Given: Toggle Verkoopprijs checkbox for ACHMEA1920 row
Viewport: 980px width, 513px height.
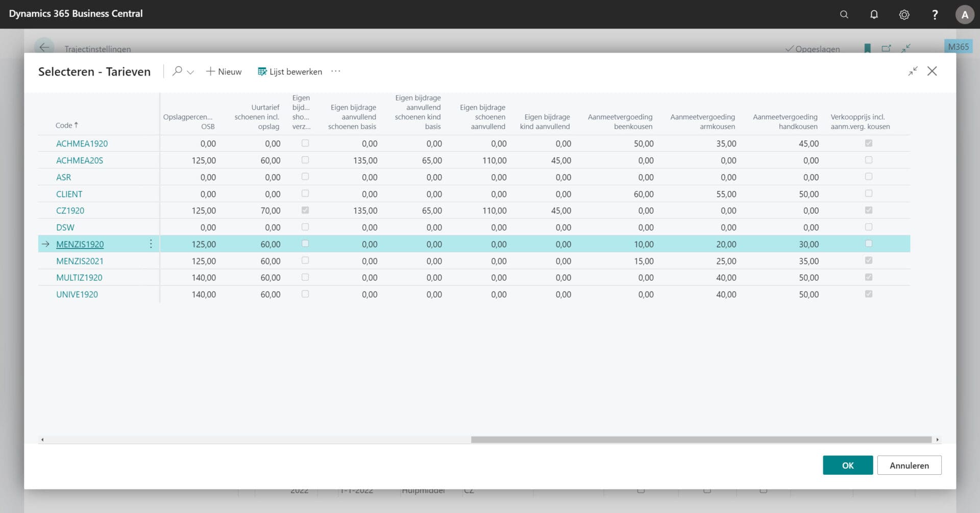Looking at the screenshot, I should pyautogui.click(x=868, y=143).
